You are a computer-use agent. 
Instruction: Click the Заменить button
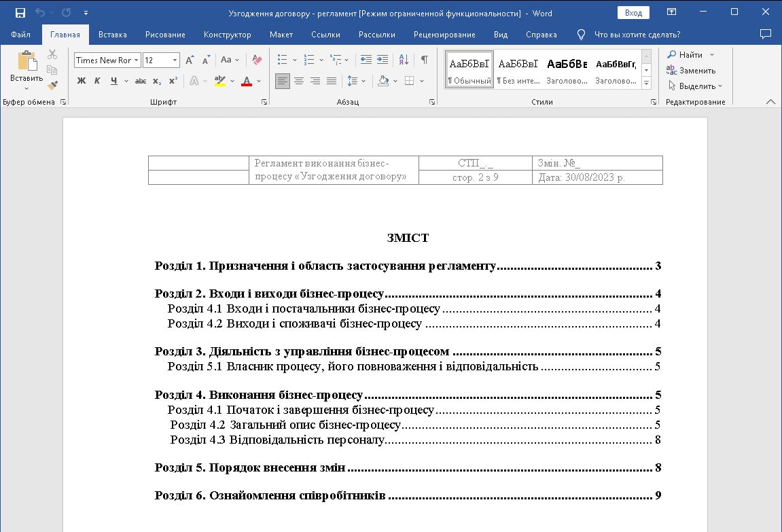[x=691, y=70]
